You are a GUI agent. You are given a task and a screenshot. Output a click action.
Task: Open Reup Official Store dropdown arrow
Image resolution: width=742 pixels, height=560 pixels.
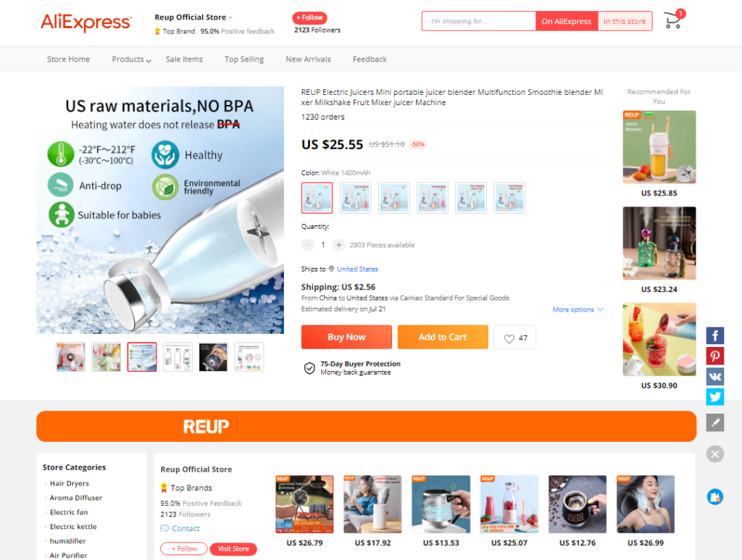point(231,17)
